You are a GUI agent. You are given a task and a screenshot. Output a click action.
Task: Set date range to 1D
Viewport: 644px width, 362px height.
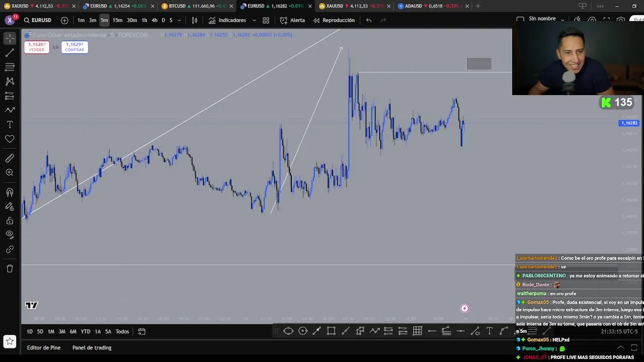[29, 331]
